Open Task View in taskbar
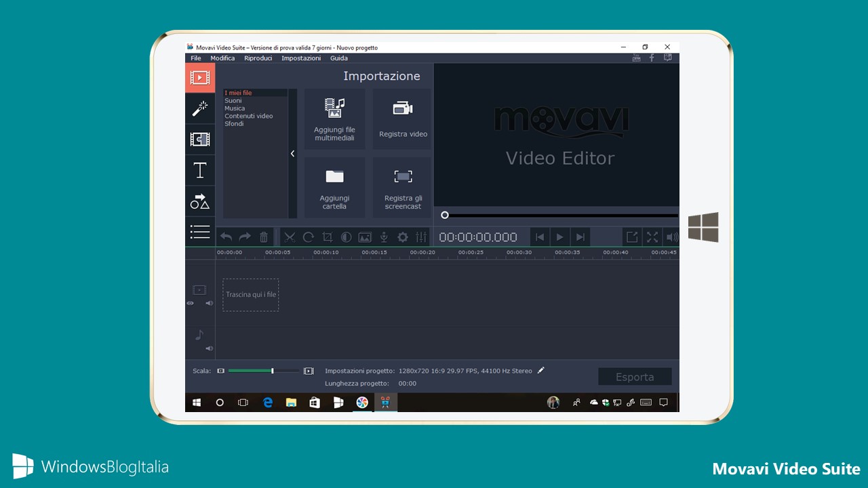Image resolution: width=868 pixels, height=488 pixels. 243,403
